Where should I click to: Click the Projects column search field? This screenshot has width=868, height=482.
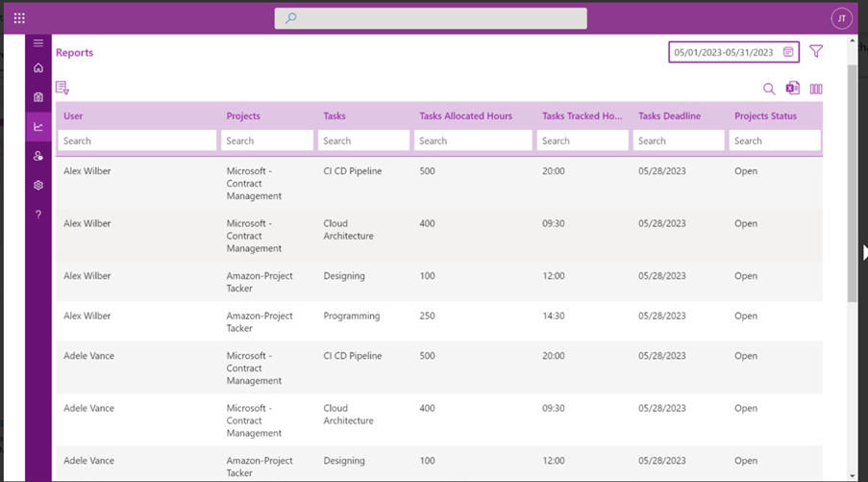(266, 140)
